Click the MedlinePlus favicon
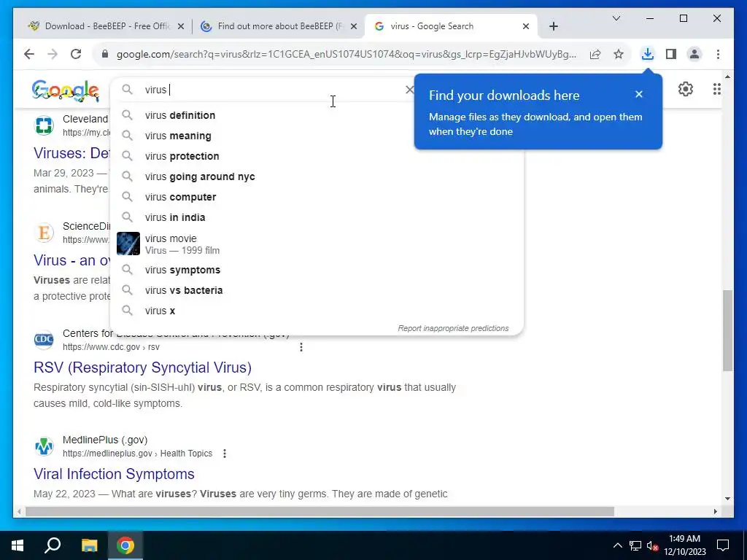This screenshot has height=560, width=747. [x=44, y=446]
